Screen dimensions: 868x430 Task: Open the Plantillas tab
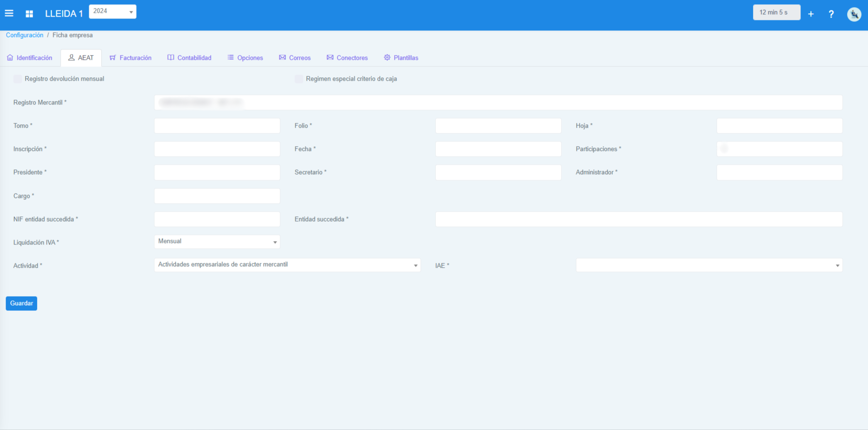click(x=401, y=58)
